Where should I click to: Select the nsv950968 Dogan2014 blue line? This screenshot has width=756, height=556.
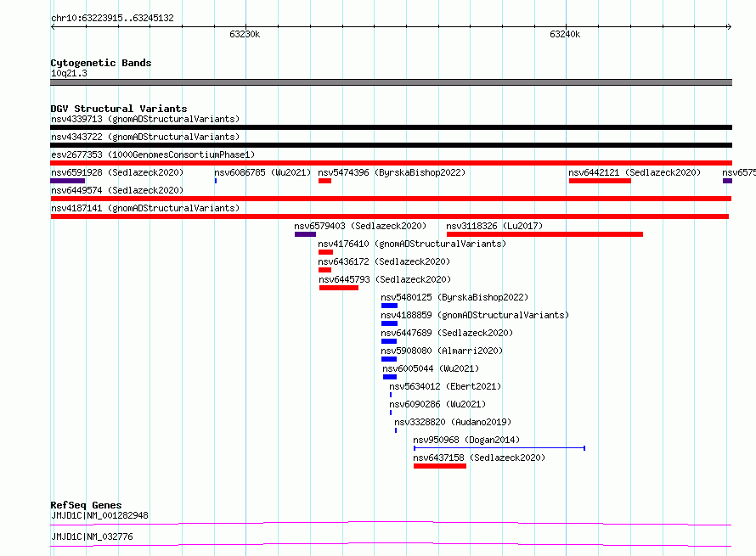(x=499, y=448)
